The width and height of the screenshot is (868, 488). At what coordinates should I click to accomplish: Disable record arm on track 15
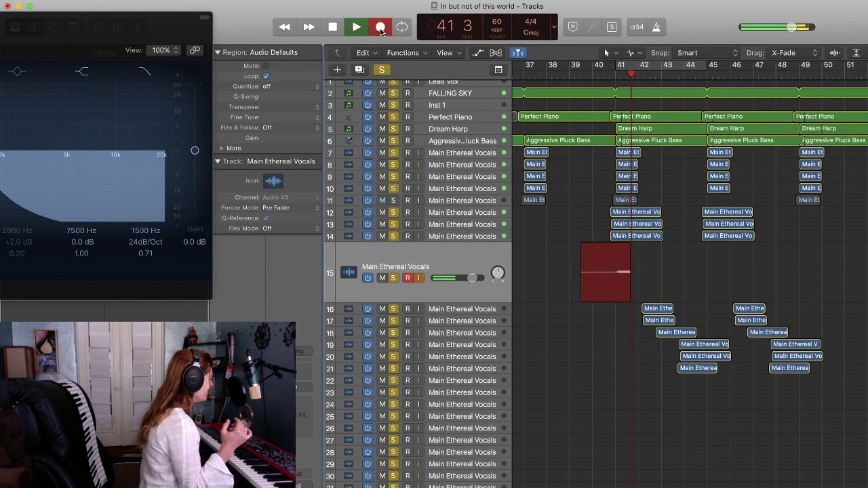click(407, 278)
